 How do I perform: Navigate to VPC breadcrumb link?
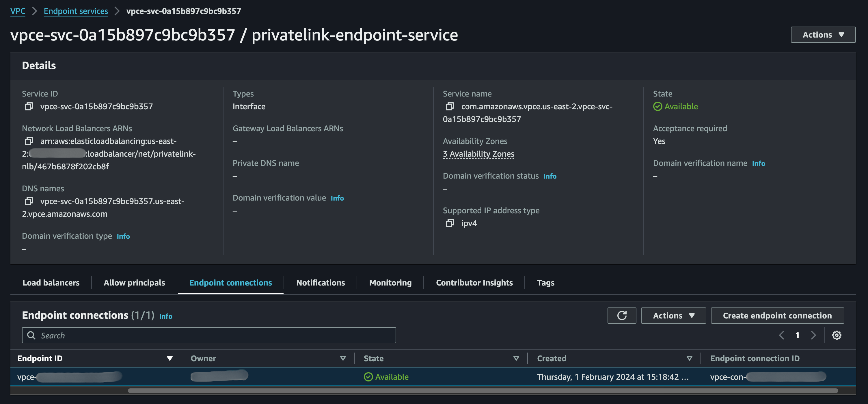coord(18,11)
